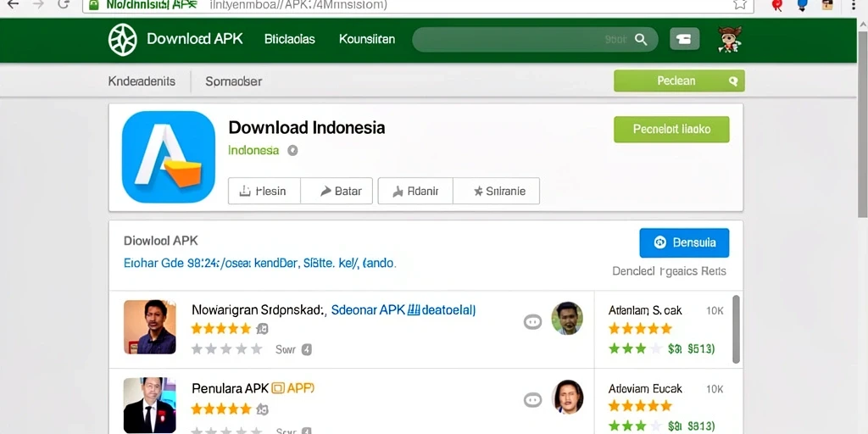Image resolution: width=868 pixels, height=434 pixels.
Task: Click the Sniranie star button
Action: coord(496,191)
